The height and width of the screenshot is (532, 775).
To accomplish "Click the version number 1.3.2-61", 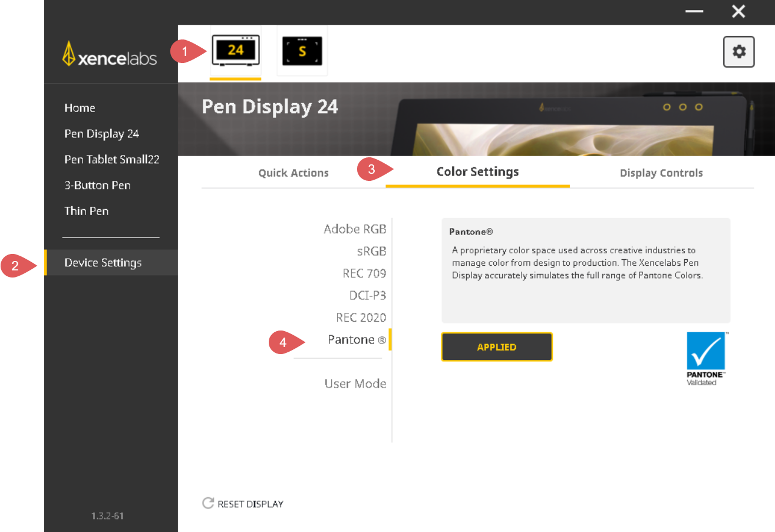I will [107, 516].
